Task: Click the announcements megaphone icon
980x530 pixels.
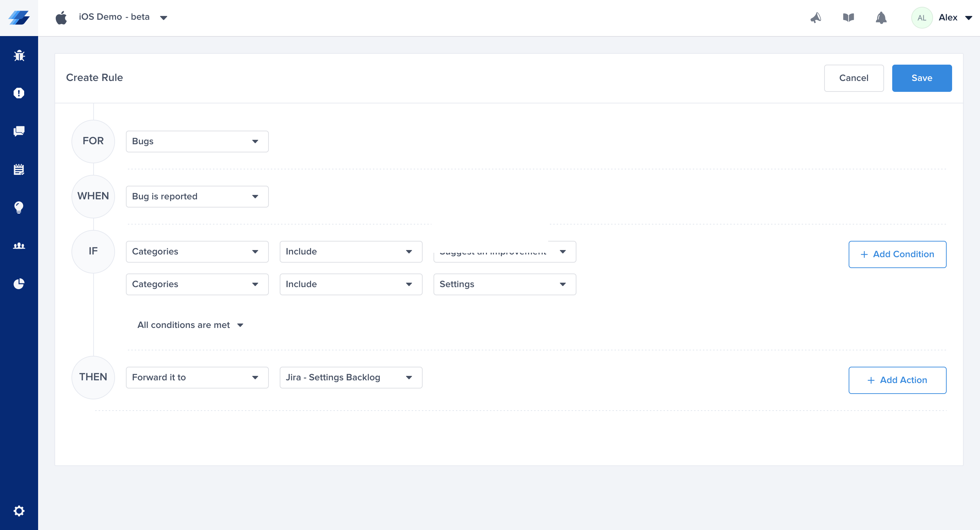Action: tap(816, 17)
